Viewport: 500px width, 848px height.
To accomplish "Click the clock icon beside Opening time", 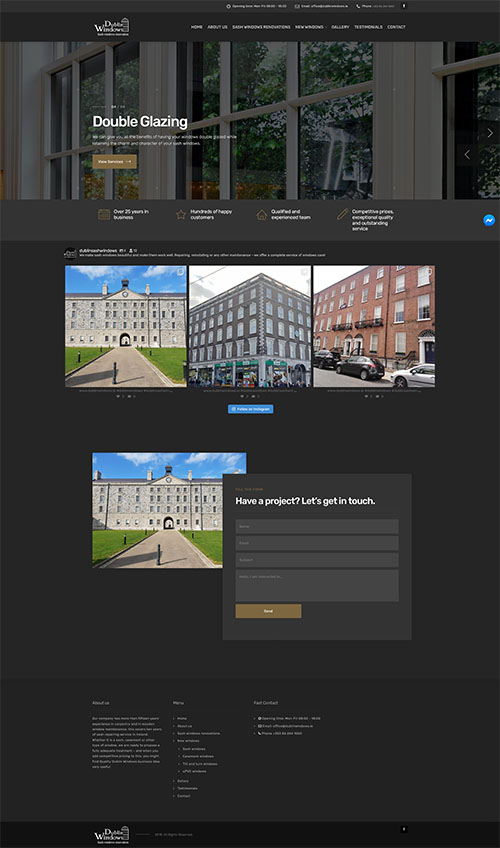I will tap(228, 6).
